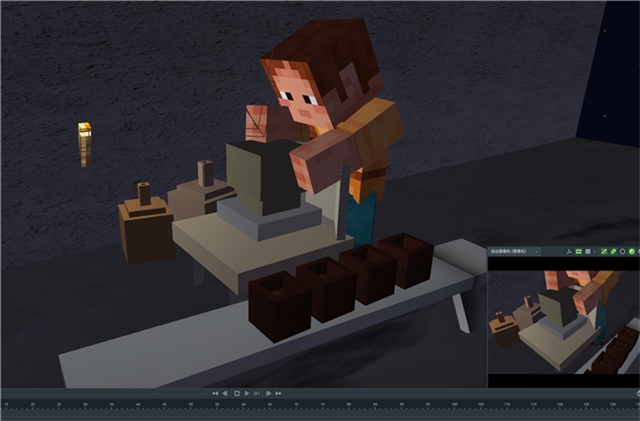Step forward one frame in the timeline
This screenshot has width=640, height=421.
(x=268, y=393)
